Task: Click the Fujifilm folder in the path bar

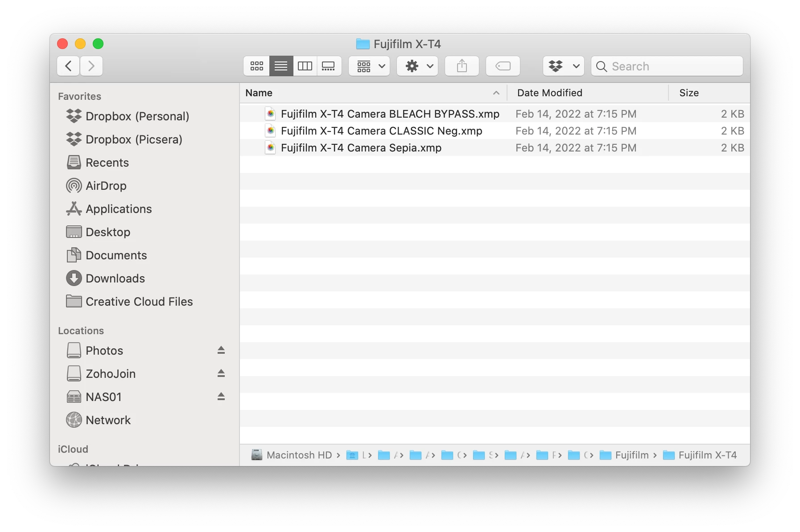Action: 624,455
